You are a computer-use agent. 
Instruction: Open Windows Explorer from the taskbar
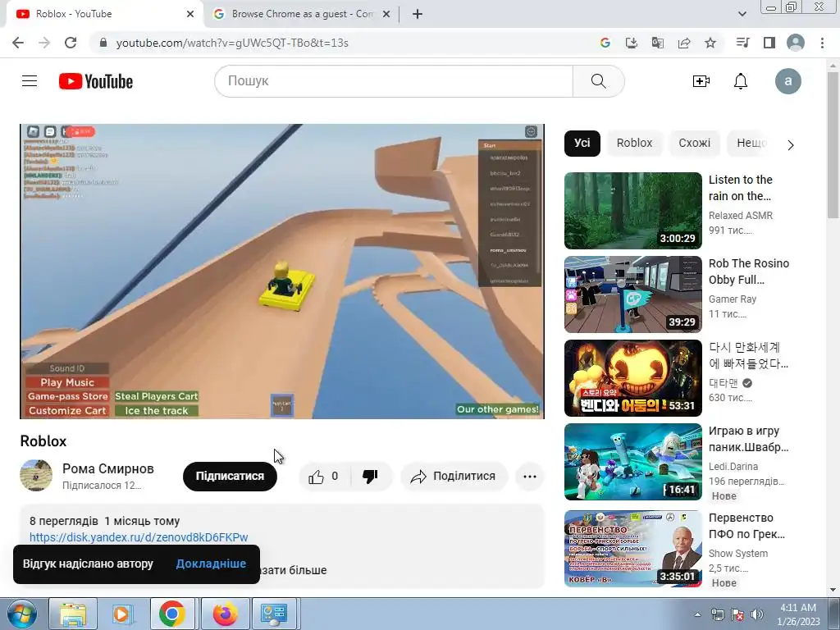coord(73,614)
